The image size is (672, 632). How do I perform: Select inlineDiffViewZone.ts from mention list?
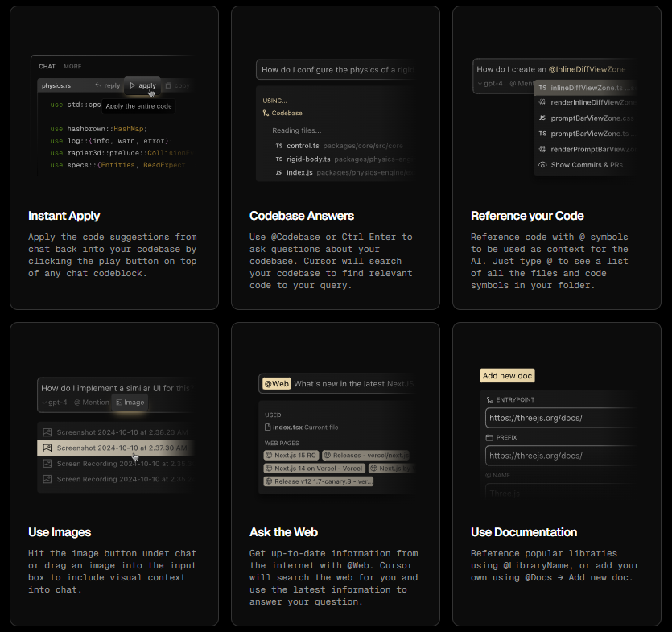[585, 88]
